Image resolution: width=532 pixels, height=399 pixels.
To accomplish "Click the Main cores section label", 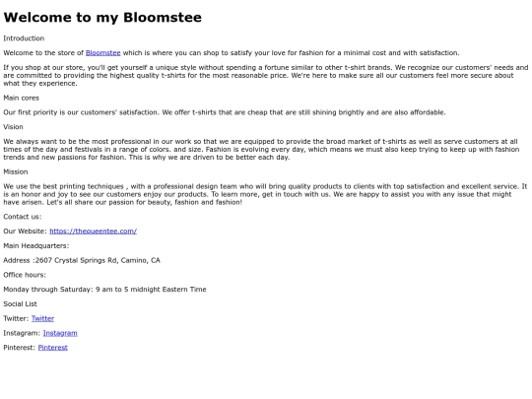I will [22, 98].
